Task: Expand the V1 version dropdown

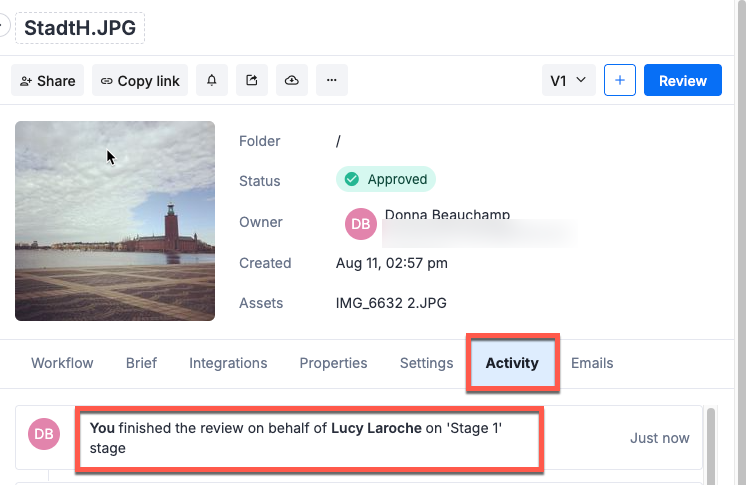Action: tap(569, 81)
